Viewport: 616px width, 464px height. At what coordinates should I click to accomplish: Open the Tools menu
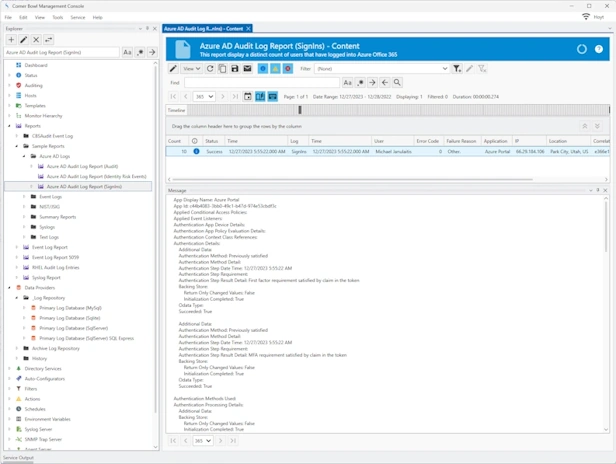click(58, 17)
